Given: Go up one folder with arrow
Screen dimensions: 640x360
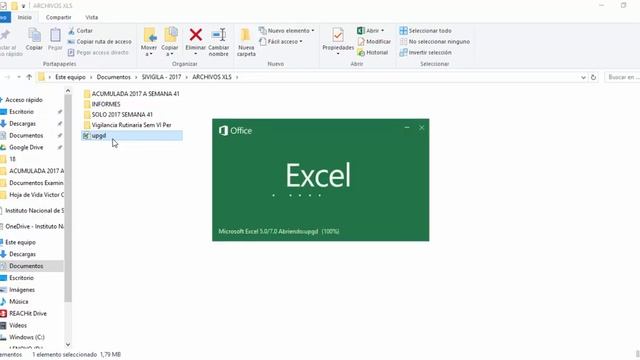Looking at the screenshot, I should (x=29, y=77).
